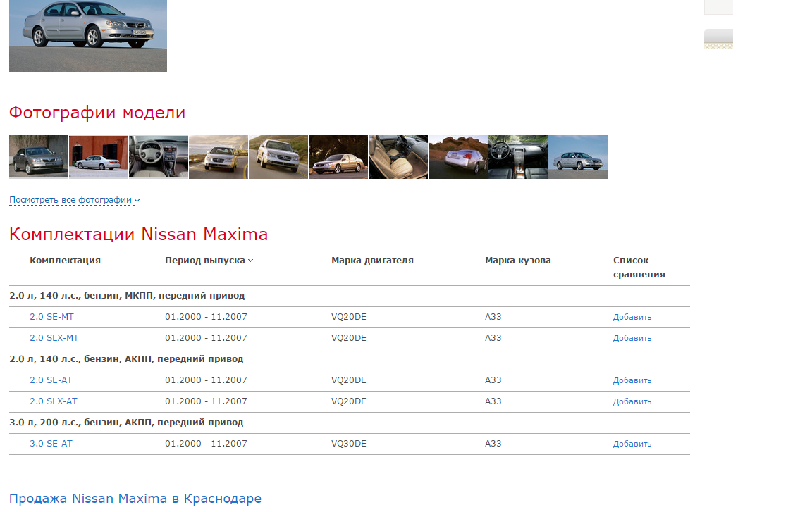Open steering wheel interior thumbnail
The image size is (812, 512).
tap(159, 157)
